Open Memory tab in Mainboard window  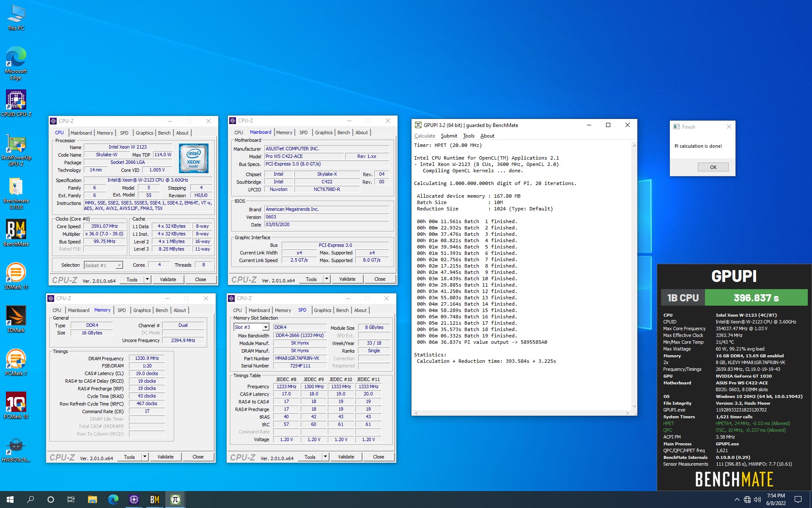pyautogui.click(x=284, y=133)
